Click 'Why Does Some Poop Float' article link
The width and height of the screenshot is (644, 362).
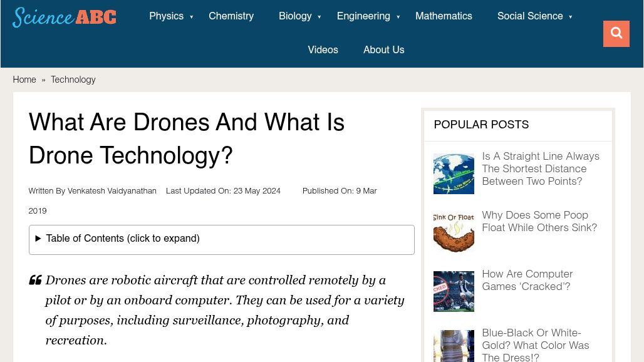[x=539, y=222]
